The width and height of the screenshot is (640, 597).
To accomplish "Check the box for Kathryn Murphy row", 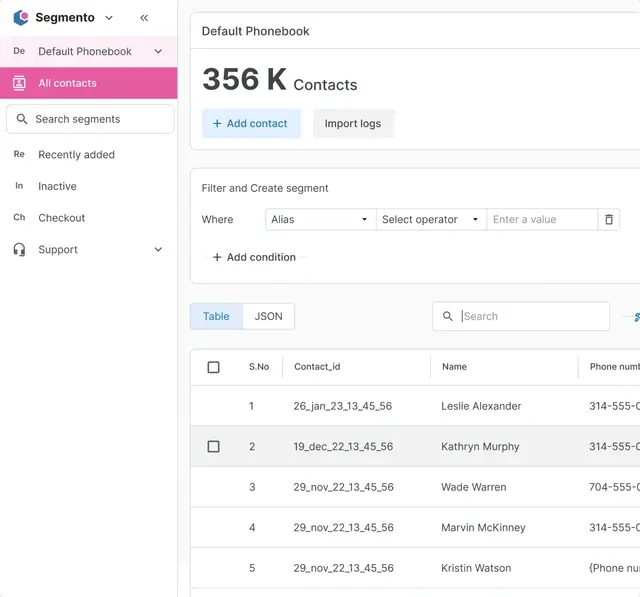I will pos(213,447).
